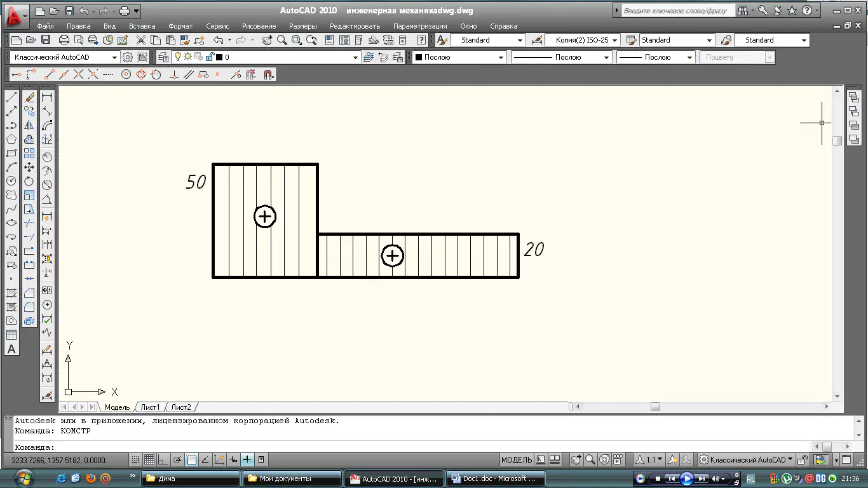Select the Mirror modify tool

[x=29, y=125]
